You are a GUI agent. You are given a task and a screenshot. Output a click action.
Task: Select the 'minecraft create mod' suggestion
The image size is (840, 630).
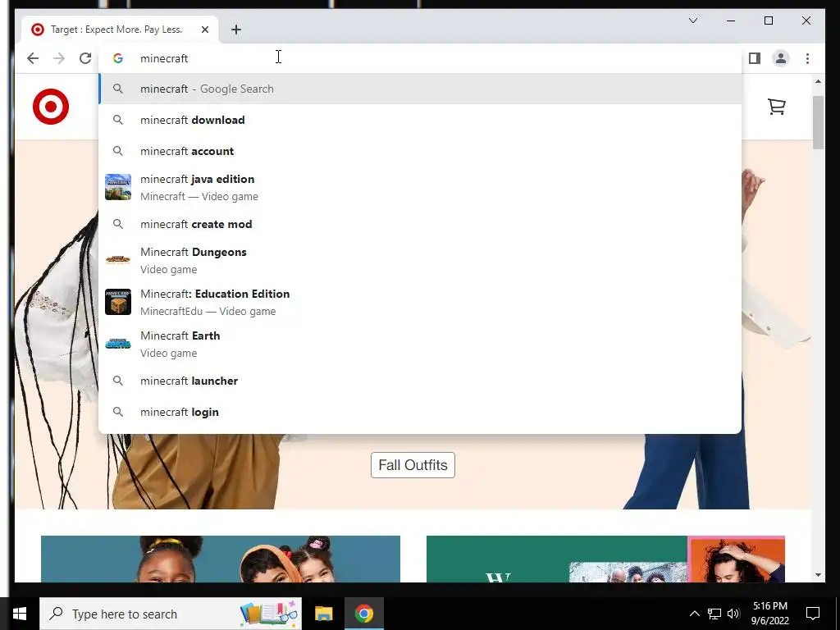pyautogui.click(x=421, y=224)
